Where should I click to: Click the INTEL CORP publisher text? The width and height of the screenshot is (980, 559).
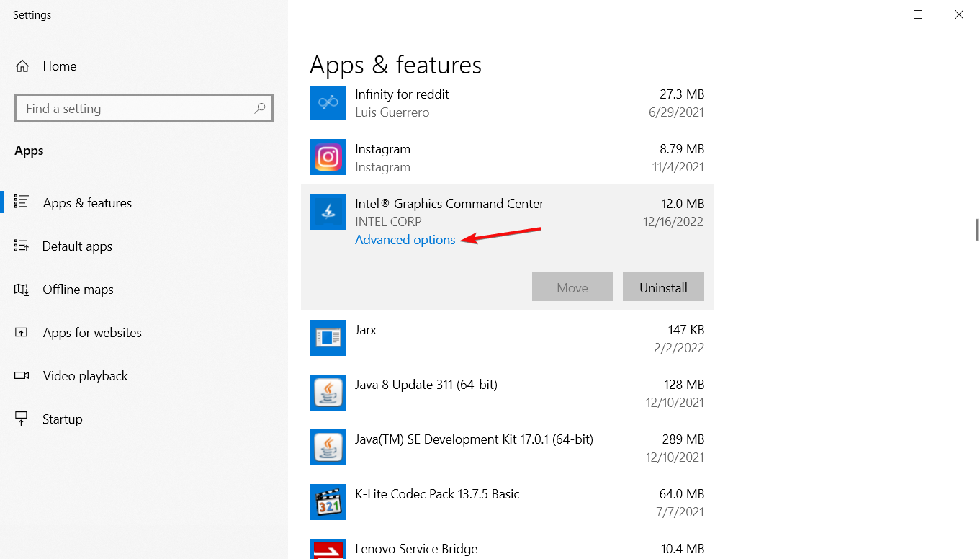pyautogui.click(x=388, y=222)
